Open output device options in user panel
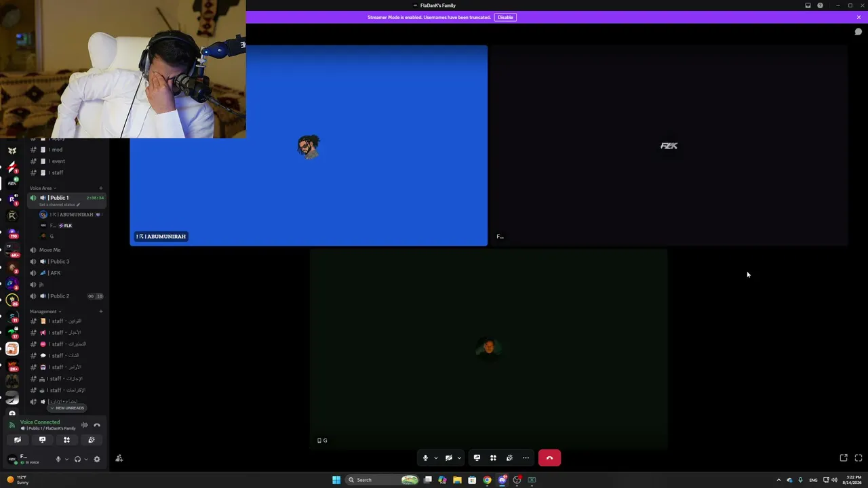 [85, 460]
